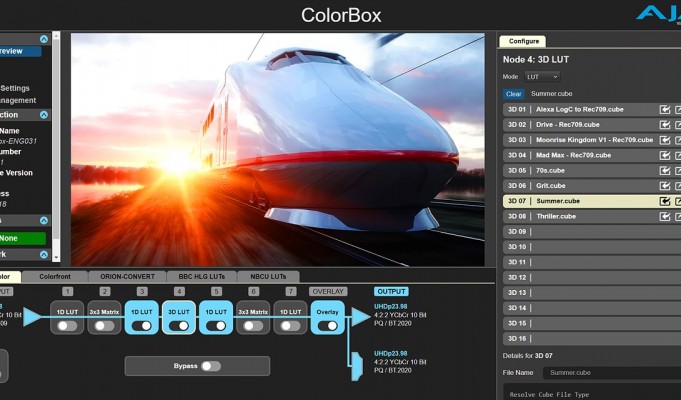
Task: Click the load icon for Moonrise Kingdom V1
Action: tap(664, 140)
